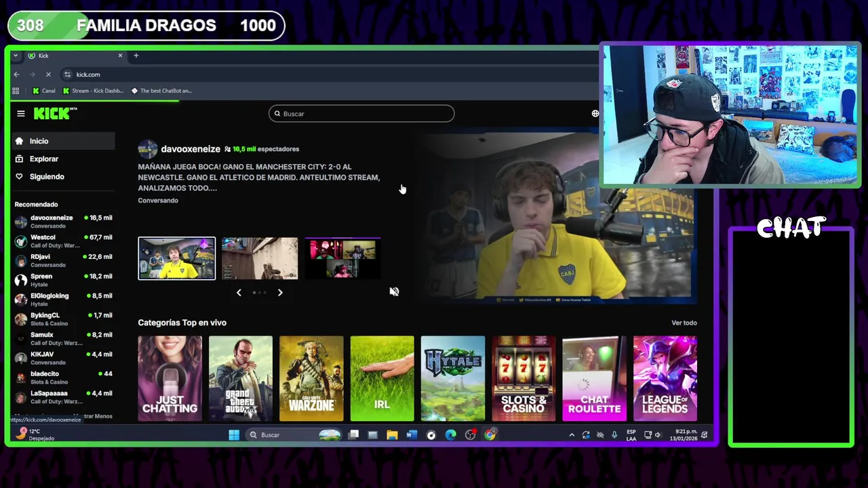This screenshot has height=488, width=868.
Task: Select the second featured stream thumbnail
Action: point(260,258)
